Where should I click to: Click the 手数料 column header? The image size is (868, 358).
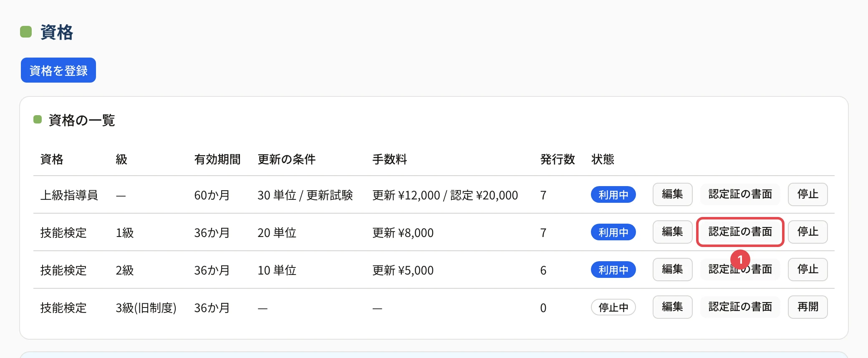pyautogui.click(x=389, y=159)
